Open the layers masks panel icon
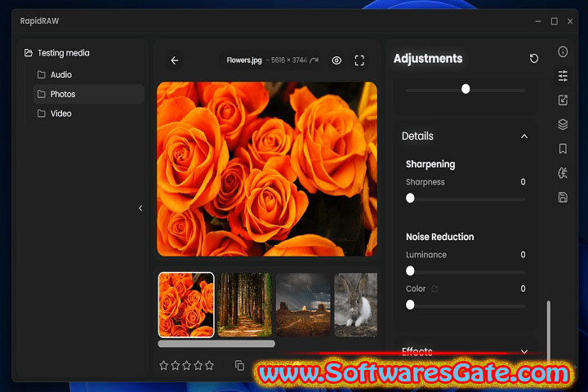 point(563,124)
